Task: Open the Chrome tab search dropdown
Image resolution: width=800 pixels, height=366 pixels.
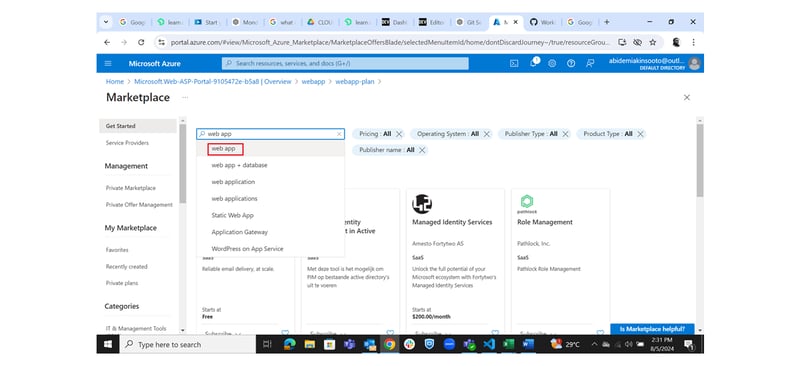Action: [106, 22]
